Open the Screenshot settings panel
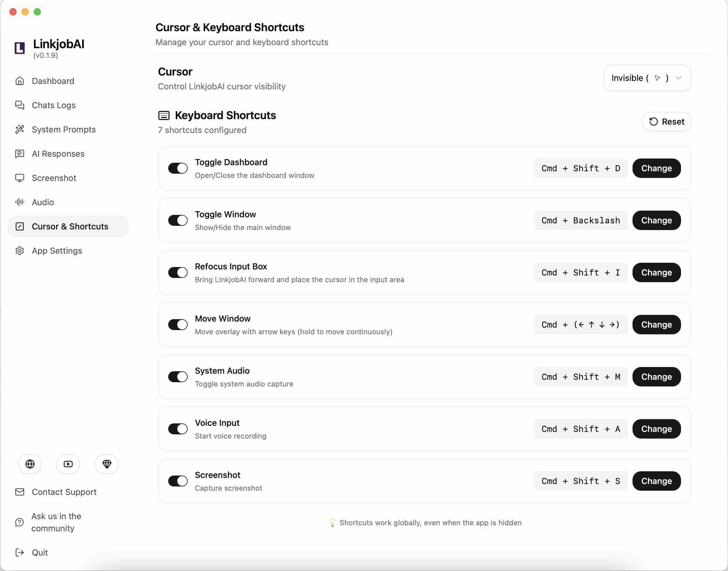 click(54, 178)
